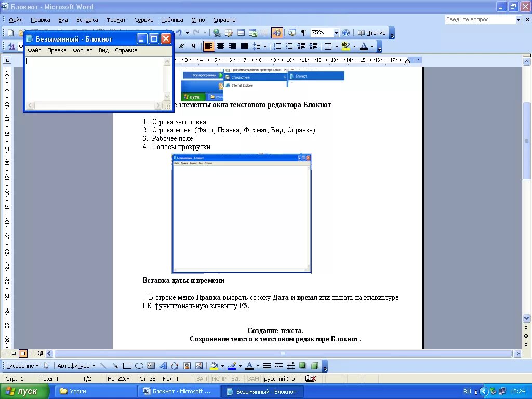Click the Чтение reading layout button
Screen dimensions: 532x399
coord(372,33)
